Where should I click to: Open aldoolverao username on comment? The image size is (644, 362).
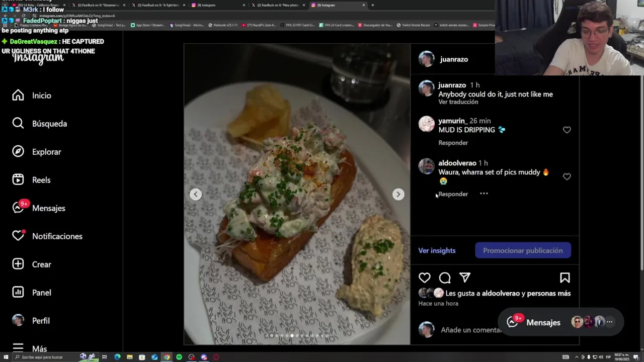click(x=457, y=163)
